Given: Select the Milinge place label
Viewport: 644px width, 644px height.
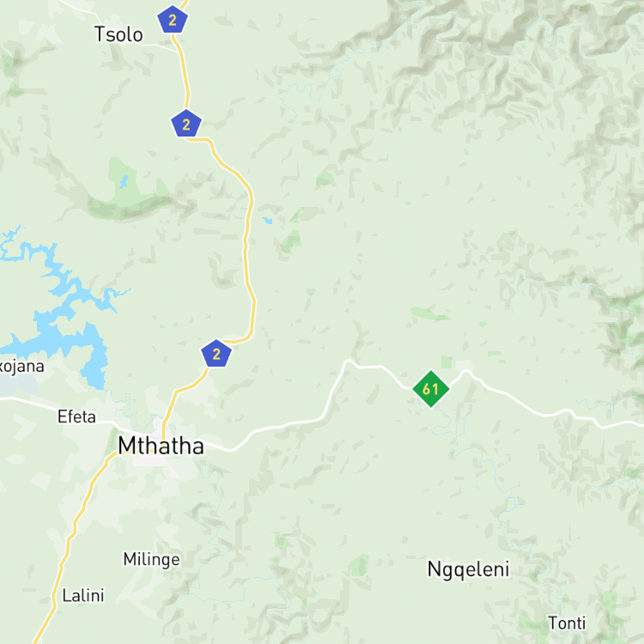Looking at the screenshot, I should pos(151,559).
